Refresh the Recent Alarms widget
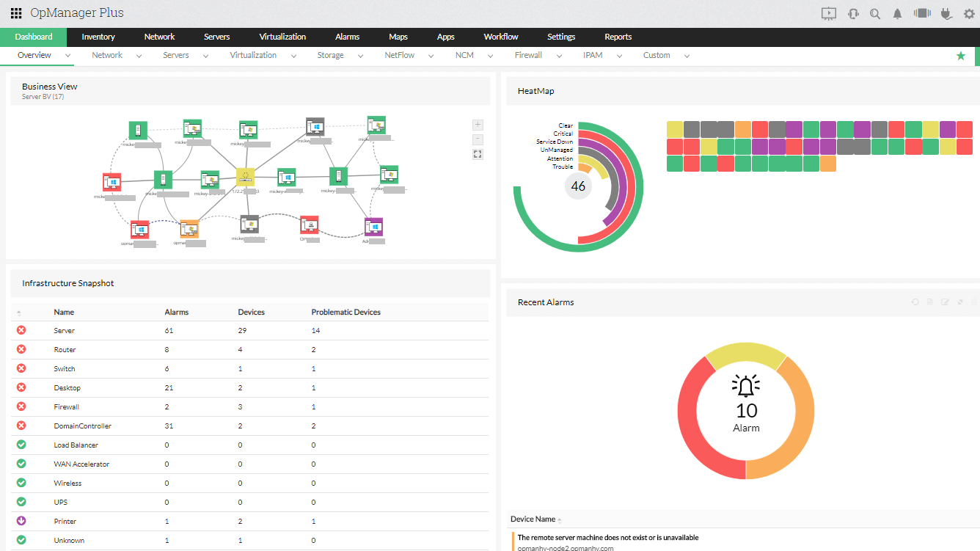This screenshot has width=980, height=551. pos(915,302)
